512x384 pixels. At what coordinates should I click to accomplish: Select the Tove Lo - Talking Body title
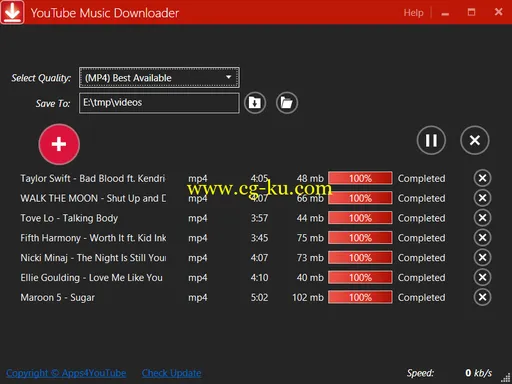[69, 218]
